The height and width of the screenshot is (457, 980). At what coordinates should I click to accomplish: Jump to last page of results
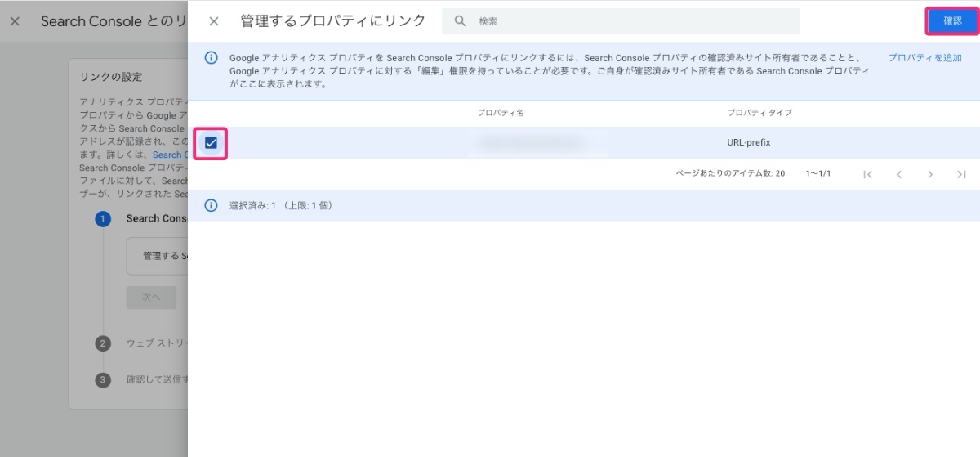tap(961, 174)
